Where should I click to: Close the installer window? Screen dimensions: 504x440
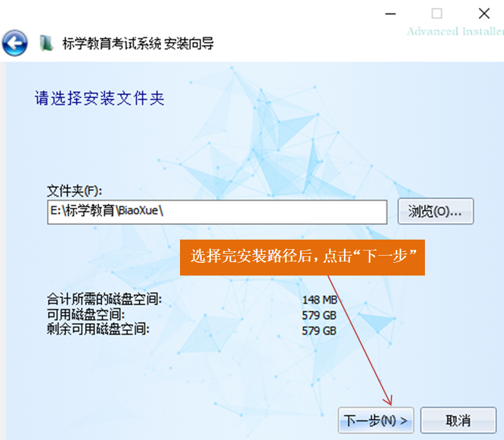[x=483, y=13]
